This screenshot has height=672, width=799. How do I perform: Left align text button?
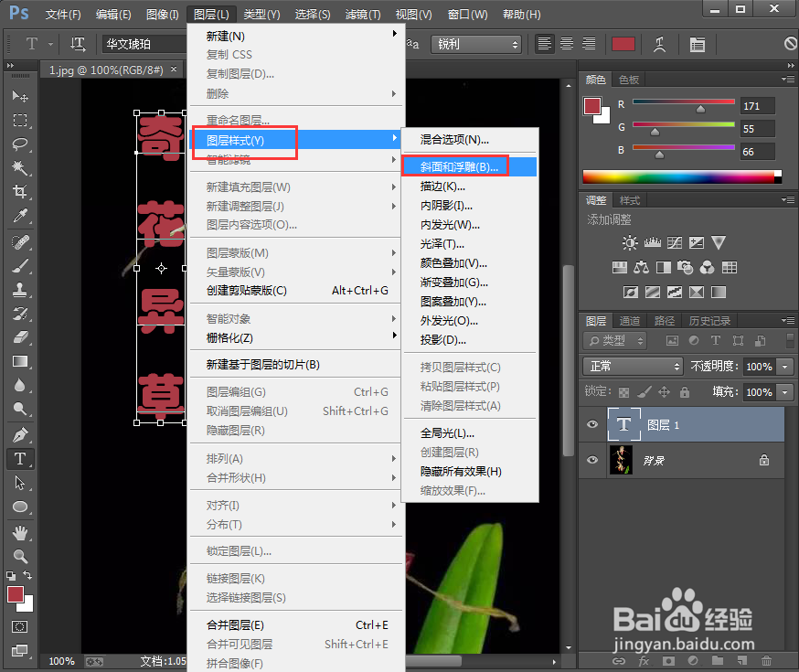[544, 44]
